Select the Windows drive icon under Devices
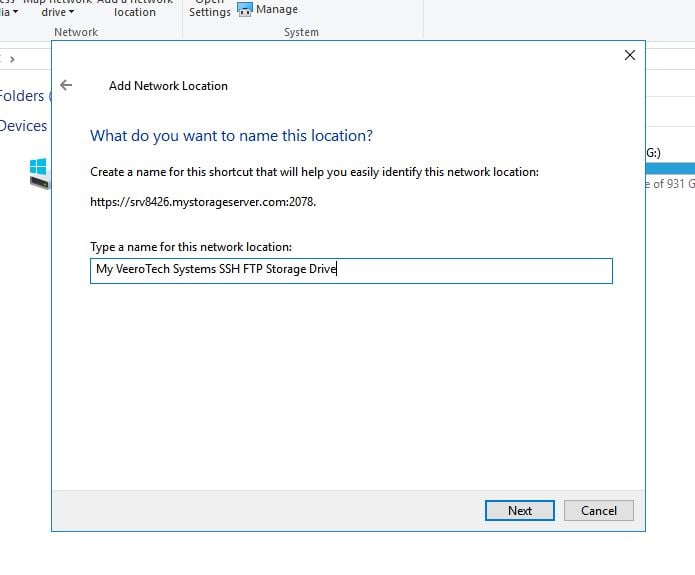This screenshot has width=695, height=575. (38, 175)
